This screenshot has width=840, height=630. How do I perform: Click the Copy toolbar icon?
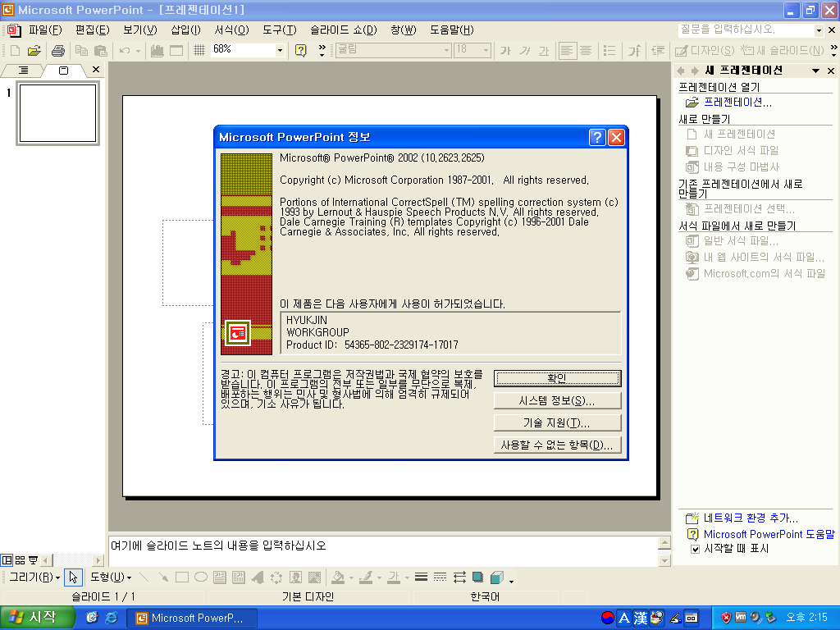click(81, 50)
